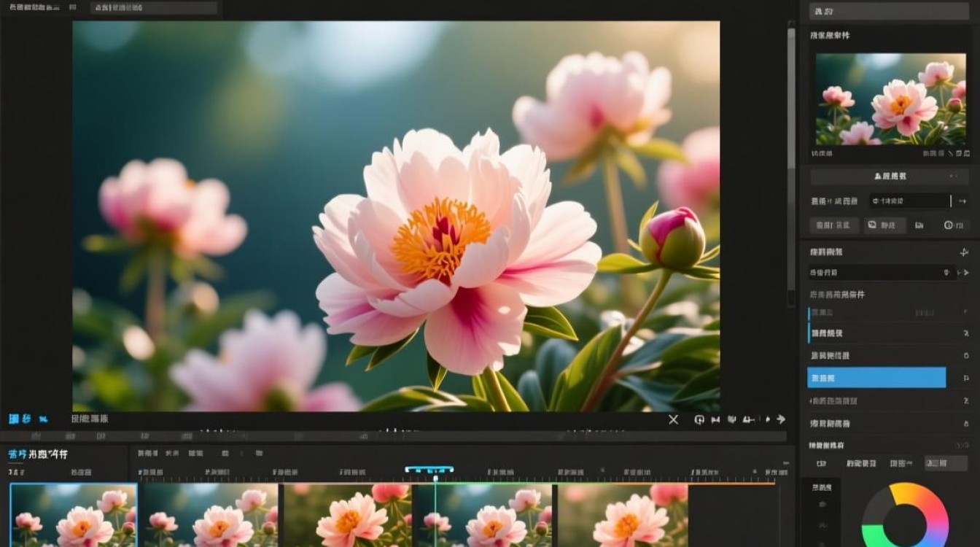980x547 pixels.
Task: Click the circular icon beside the X
Action: [699, 419]
